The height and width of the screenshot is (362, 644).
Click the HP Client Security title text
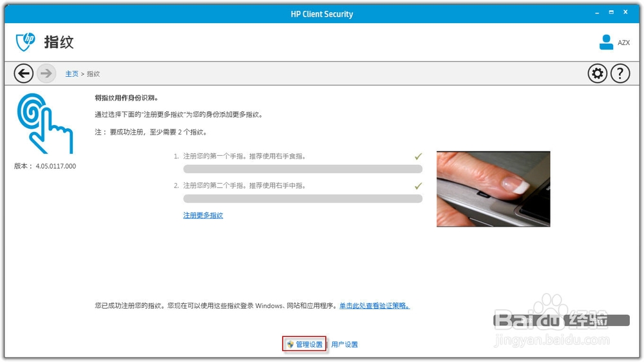tap(322, 14)
